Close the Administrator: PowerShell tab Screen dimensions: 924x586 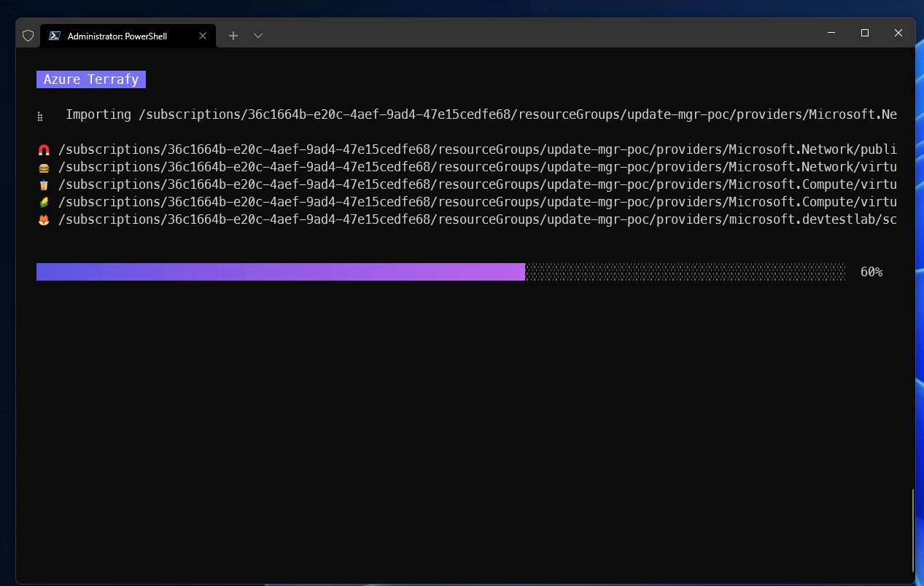tap(203, 35)
